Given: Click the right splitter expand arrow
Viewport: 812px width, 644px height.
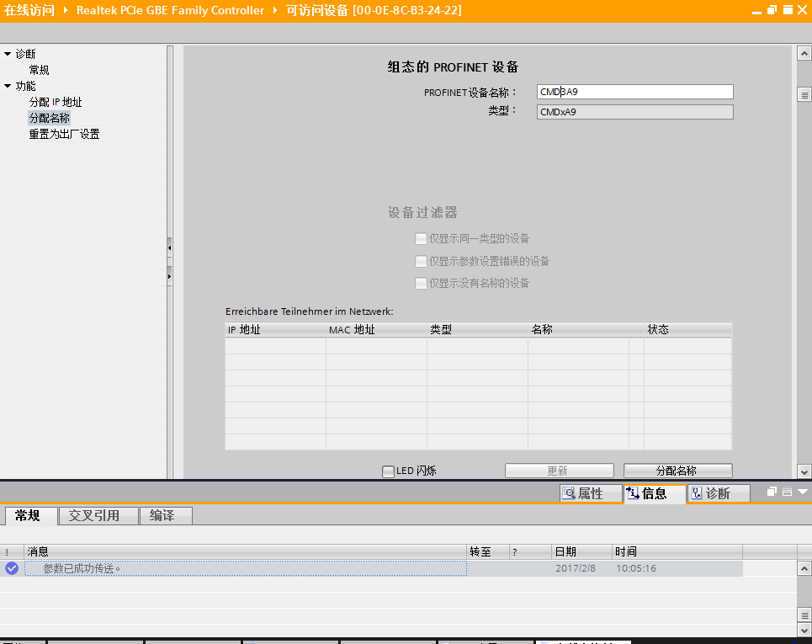Looking at the screenshot, I should pyautogui.click(x=169, y=274).
